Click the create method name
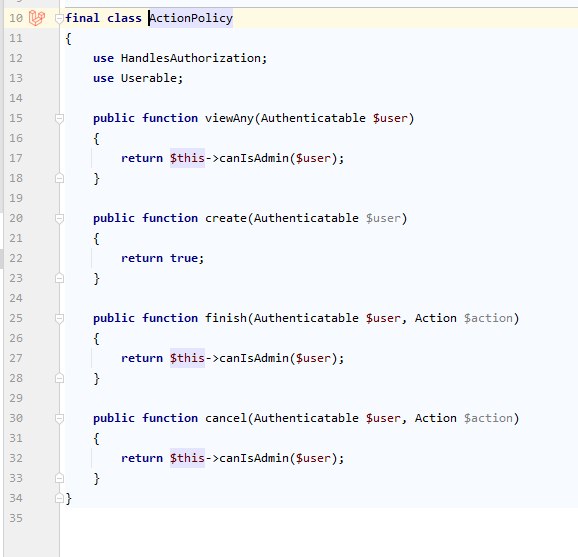Image resolution: width=578 pixels, height=557 pixels. pos(226,218)
